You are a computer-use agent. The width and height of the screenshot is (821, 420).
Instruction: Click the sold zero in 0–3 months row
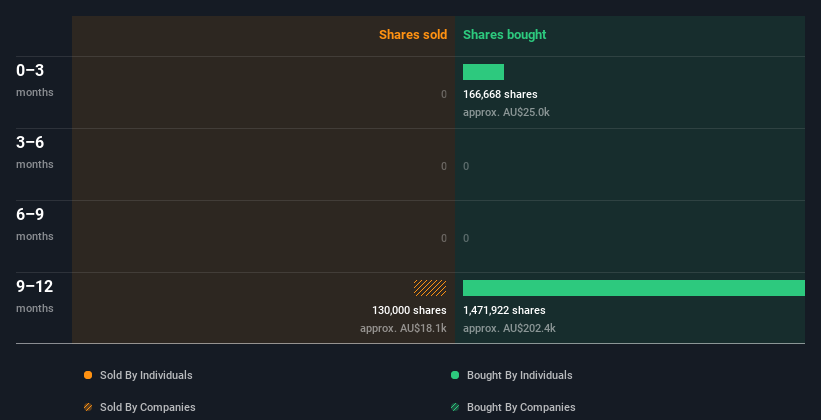click(444, 94)
